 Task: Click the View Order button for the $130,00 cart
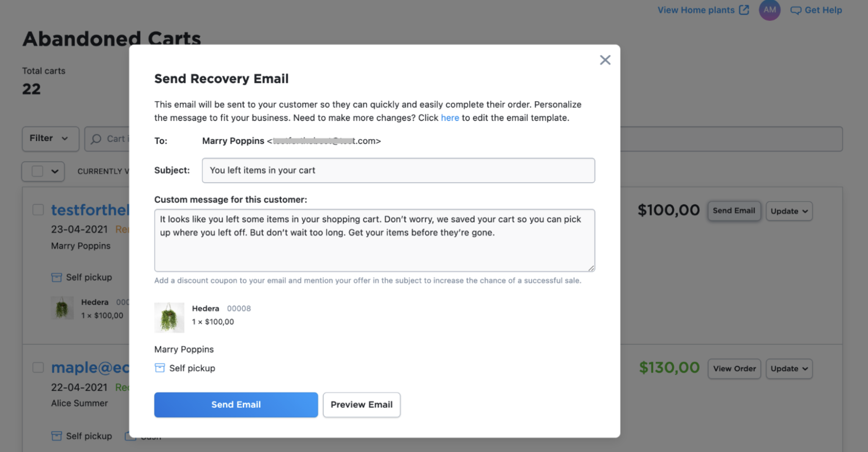coord(734,368)
